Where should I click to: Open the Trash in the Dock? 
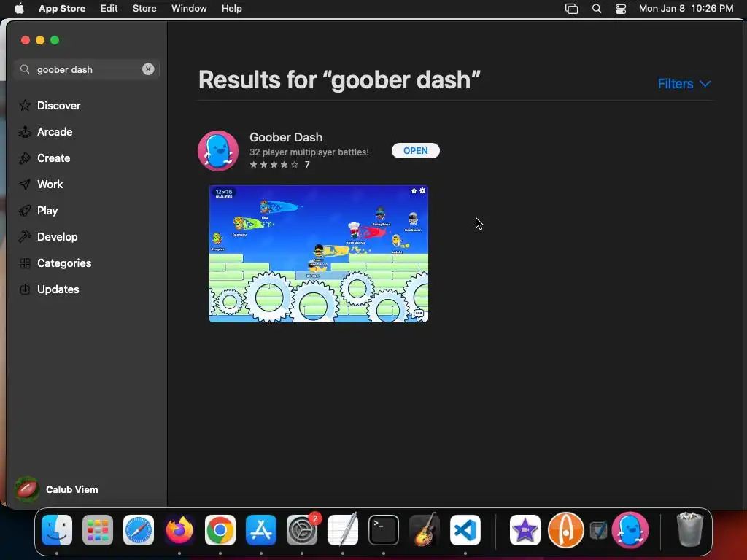690,530
